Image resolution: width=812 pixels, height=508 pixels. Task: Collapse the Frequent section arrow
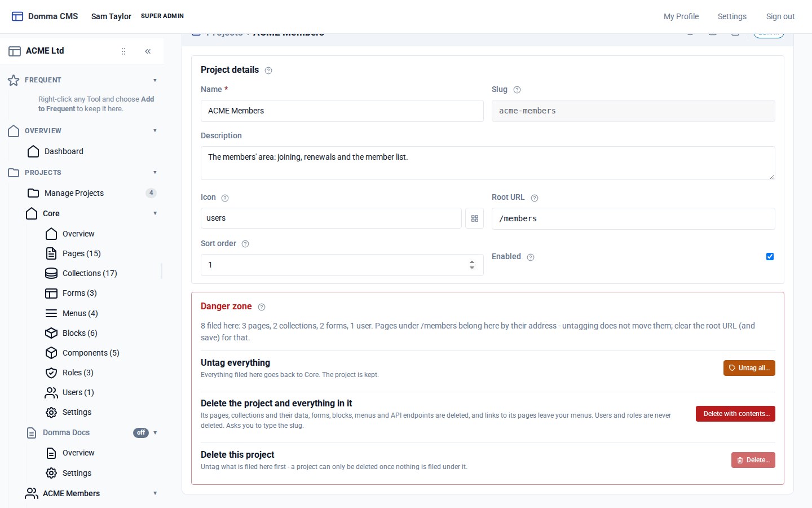coord(155,80)
